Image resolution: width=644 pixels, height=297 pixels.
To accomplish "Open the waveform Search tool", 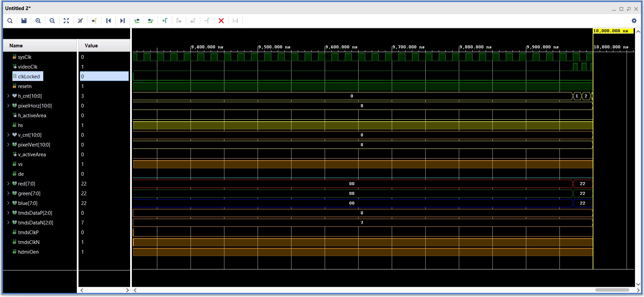I will (10, 21).
